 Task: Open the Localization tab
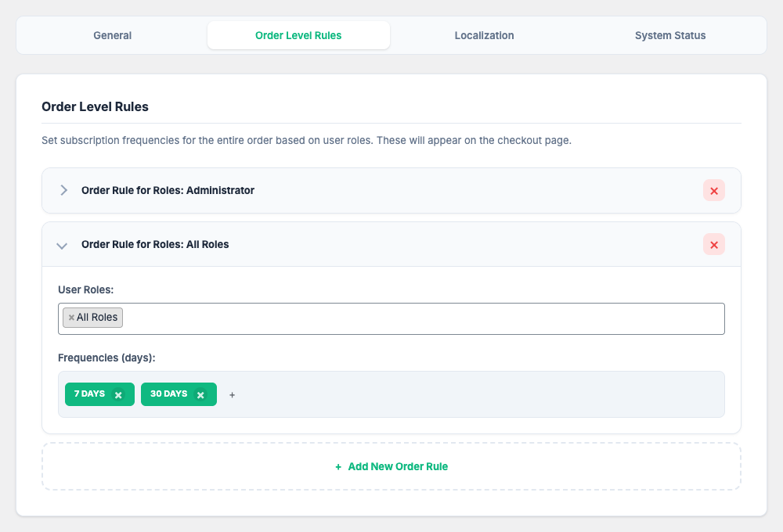click(484, 35)
